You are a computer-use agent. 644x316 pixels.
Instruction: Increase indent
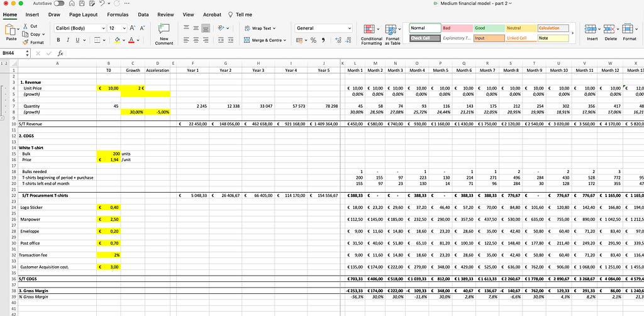click(x=231, y=40)
